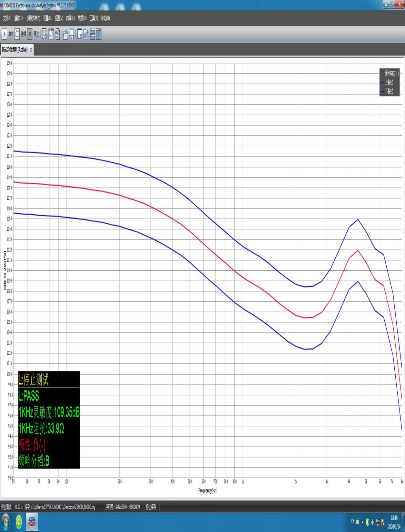Click the red-cross flag tray icon
The width and height of the screenshot is (405, 532).
click(x=383, y=522)
